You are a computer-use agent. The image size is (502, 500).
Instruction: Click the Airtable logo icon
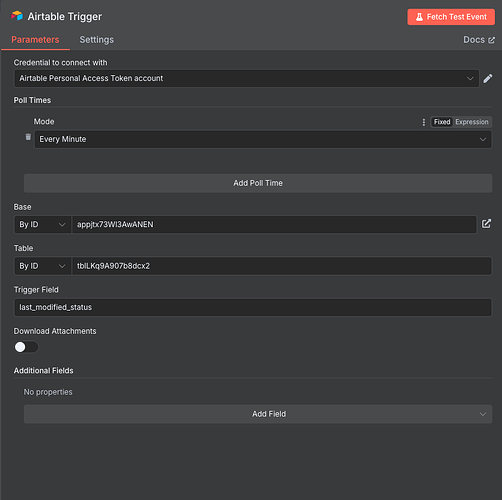pyautogui.click(x=17, y=16)
